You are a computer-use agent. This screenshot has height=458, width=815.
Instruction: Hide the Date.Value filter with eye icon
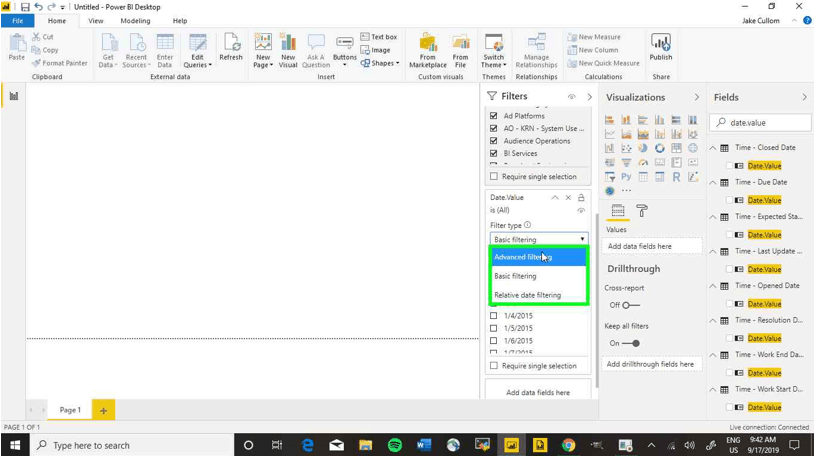pos(581,211)
